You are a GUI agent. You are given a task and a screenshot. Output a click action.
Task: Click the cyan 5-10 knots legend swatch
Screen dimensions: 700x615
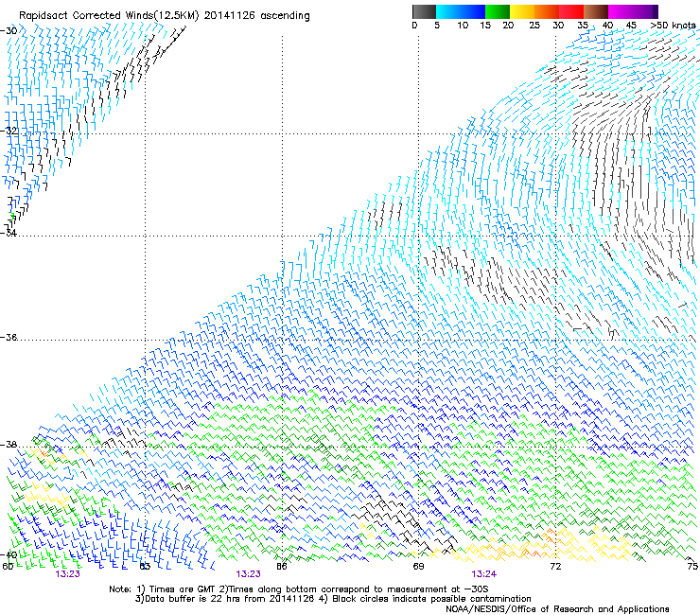[x=448, y=11]
